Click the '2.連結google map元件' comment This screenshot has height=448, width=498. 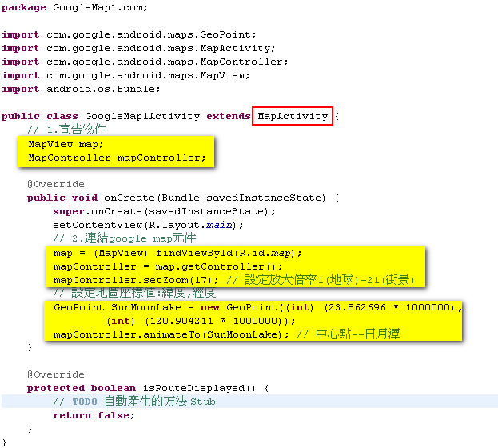point(125,238)
